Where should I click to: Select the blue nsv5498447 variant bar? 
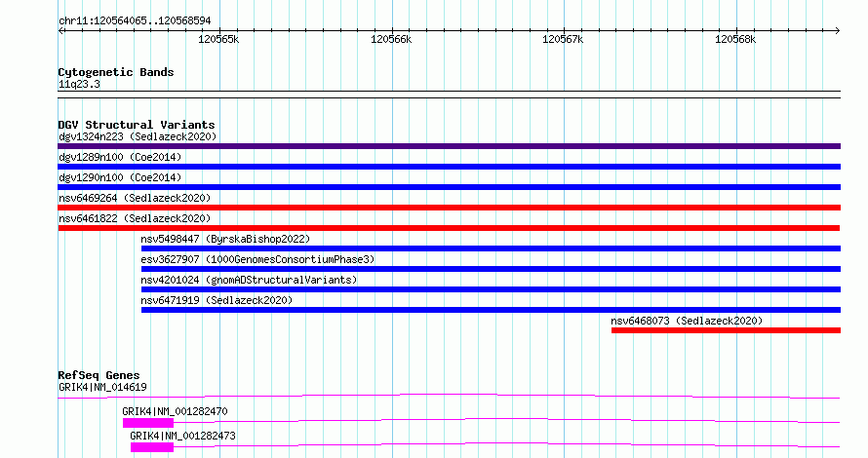coord(491,248)
